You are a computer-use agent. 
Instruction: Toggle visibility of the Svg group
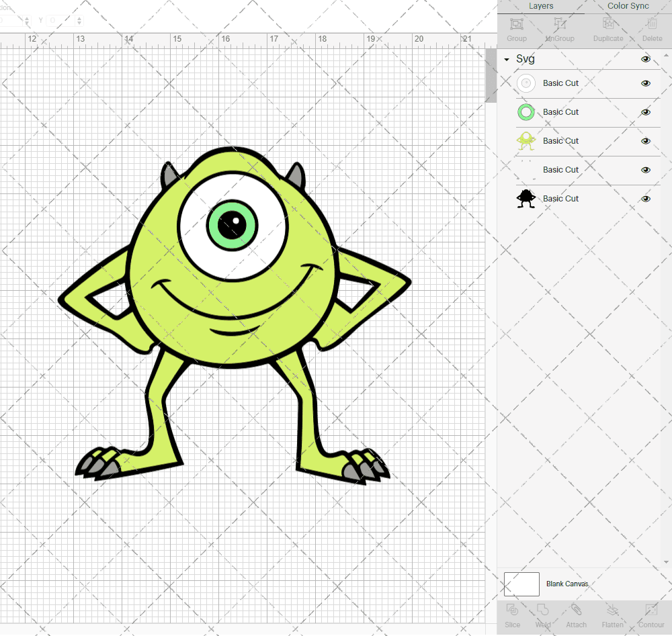pyautogui.click(x=645, y=59)
